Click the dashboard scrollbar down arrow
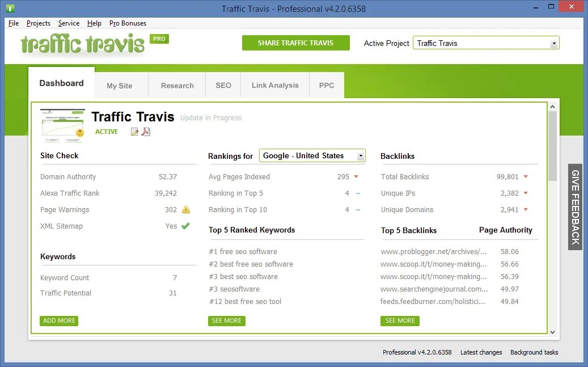The height and width of the screenshot is (367, 588). tap(552, 332)
